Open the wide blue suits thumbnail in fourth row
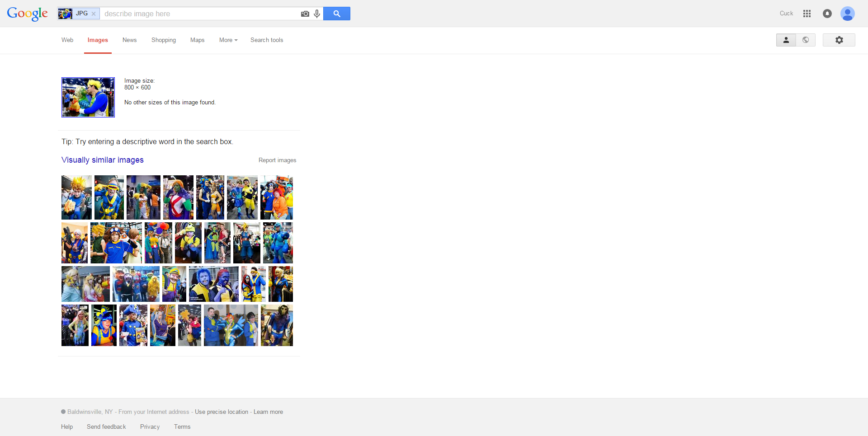 click(231, 325)
